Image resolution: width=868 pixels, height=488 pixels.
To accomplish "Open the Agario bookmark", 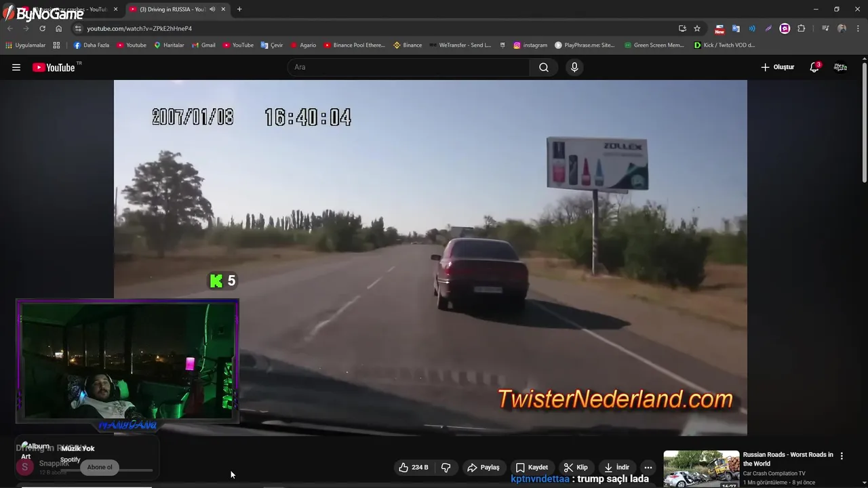I will 303,45.
